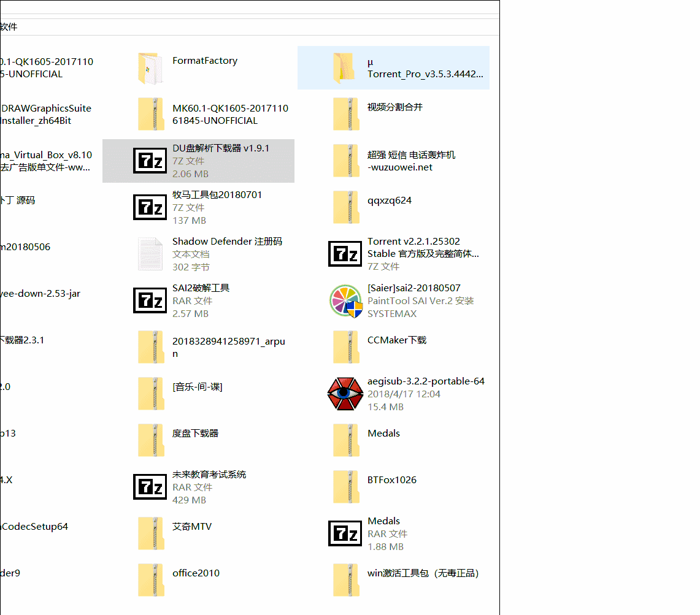Click the "vee-down-2.53-jar" file name

pos(40,294)
